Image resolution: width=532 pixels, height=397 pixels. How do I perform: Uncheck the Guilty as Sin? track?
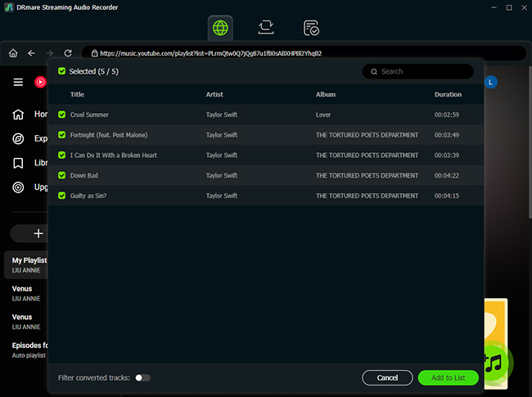coord(61,196)
